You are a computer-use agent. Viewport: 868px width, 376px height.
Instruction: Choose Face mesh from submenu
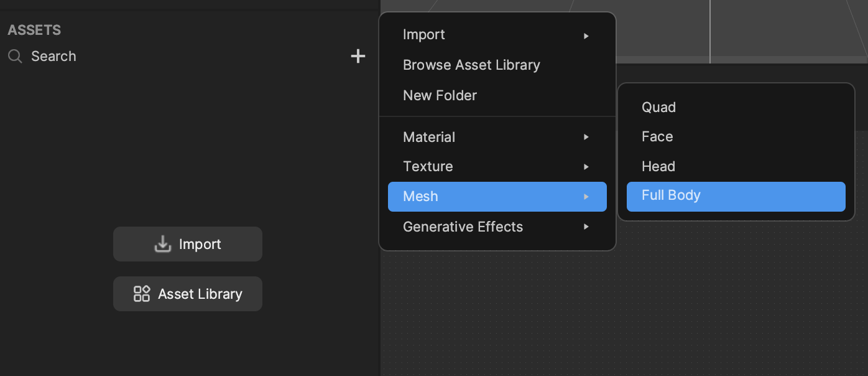click(736, 136)
